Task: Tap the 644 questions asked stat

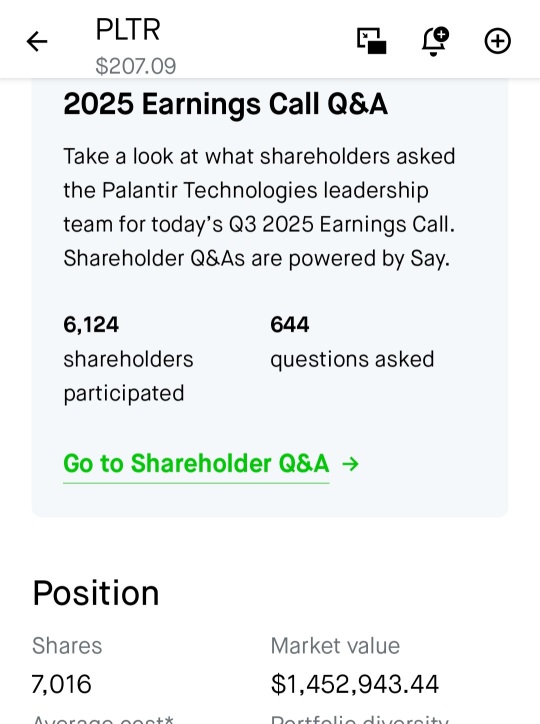Action: click(x=352, y=342)
